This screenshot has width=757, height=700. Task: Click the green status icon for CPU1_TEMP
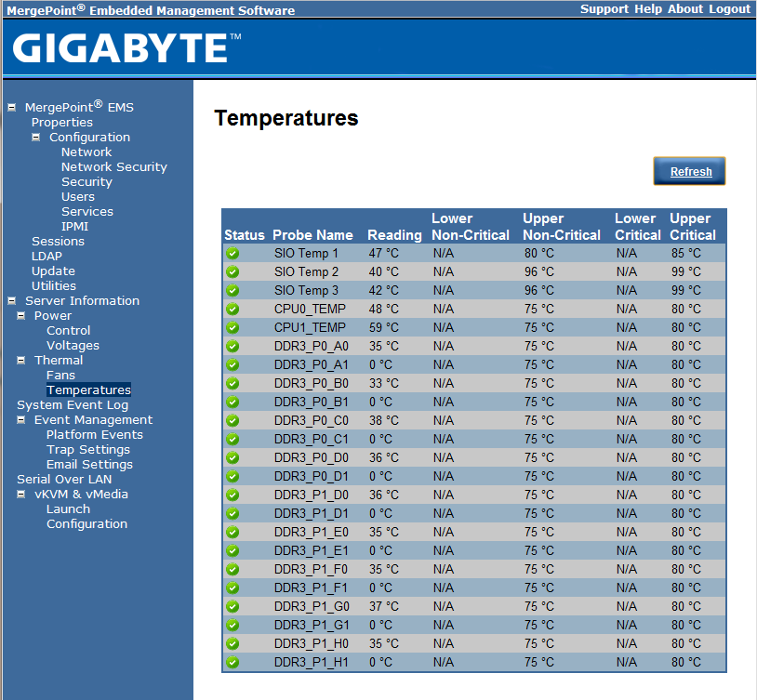click(232, 328)
